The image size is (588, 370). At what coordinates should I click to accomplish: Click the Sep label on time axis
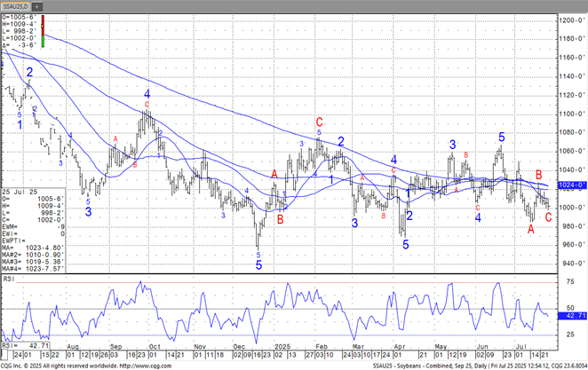pos(115,345)
